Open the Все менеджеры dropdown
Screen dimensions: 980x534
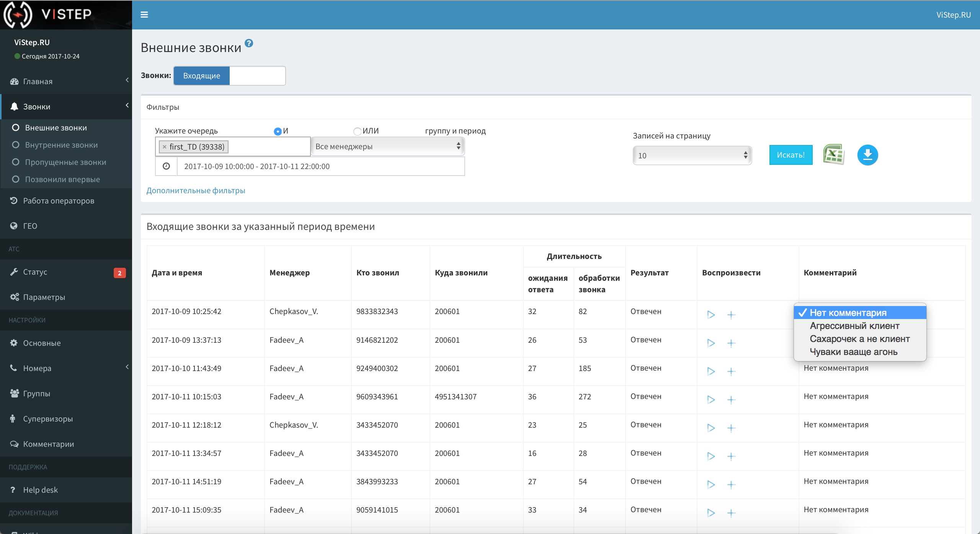pos(387,146)
